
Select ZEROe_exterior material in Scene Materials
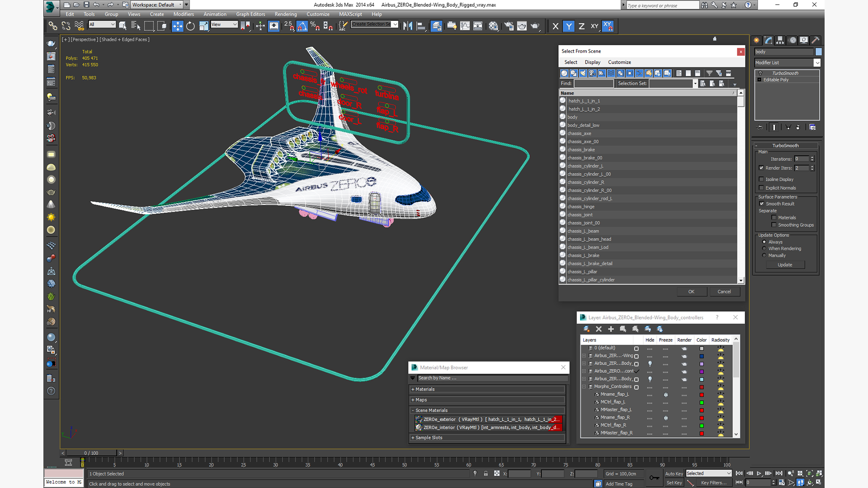[488, 419]
